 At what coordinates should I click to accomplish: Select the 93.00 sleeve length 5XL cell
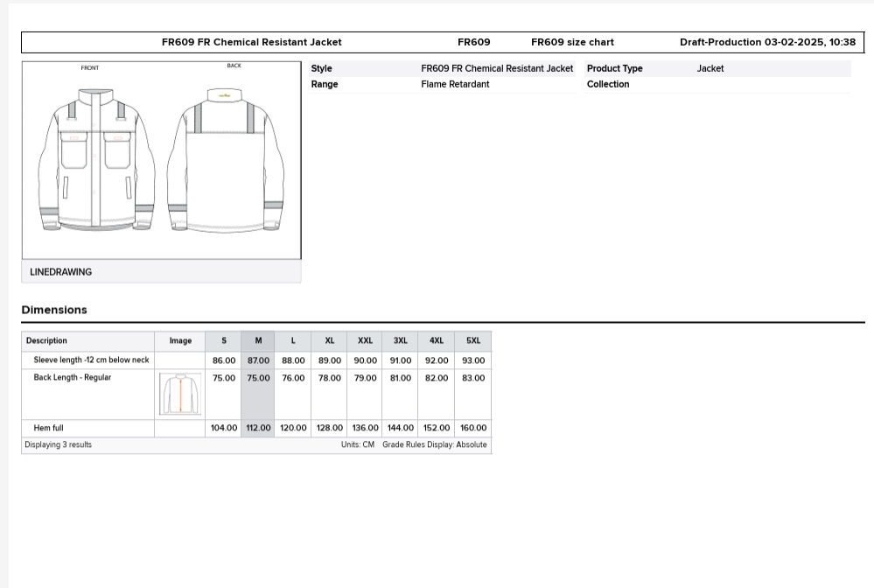pyautogui.click(x=472, y=360)
